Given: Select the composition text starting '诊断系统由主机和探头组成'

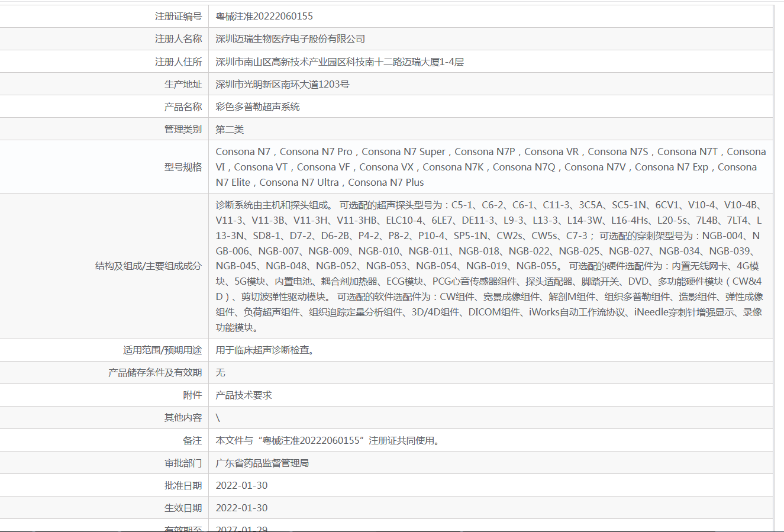Looking at the screenshot, I should 490,266.
